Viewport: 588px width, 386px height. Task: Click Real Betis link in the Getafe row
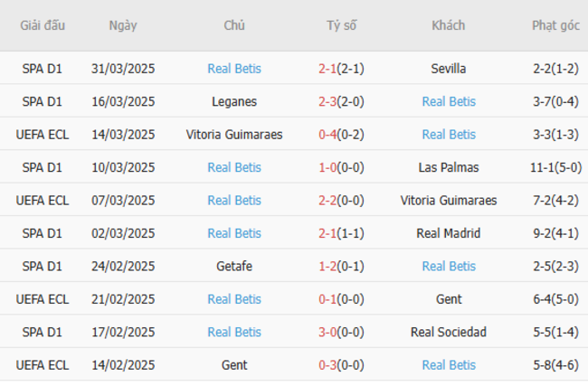[449, 267]
